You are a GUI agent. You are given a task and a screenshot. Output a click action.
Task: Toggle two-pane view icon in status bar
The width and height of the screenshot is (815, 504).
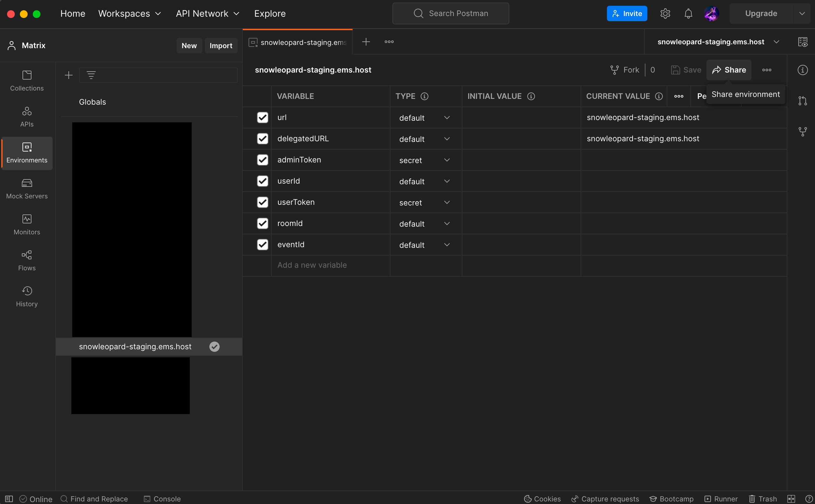tap(791, 499)
